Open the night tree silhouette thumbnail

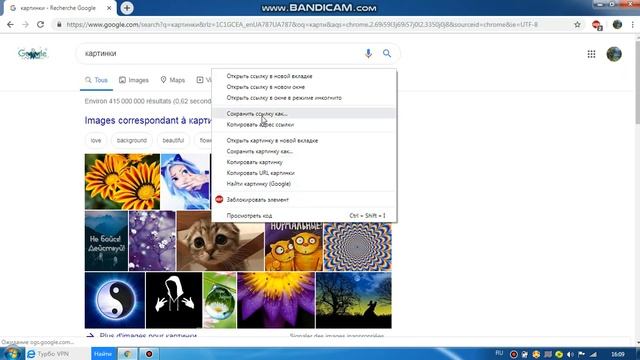pos(354,300)
